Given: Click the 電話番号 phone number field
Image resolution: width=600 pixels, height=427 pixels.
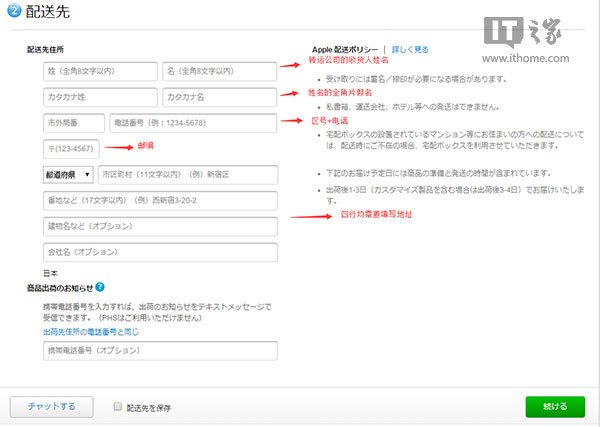Looking at the screenshot, I should (x=193, y=122).
